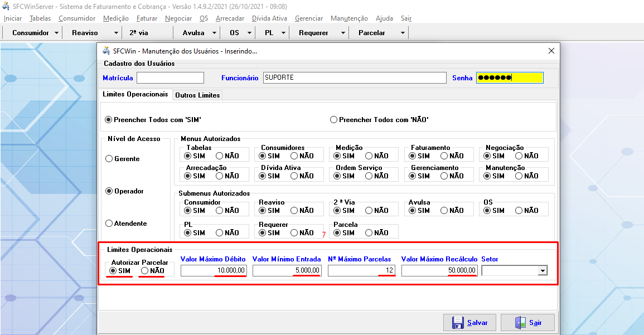Click the Sair door icon
This screenshot has height=335, width=644.
point(520,323)
